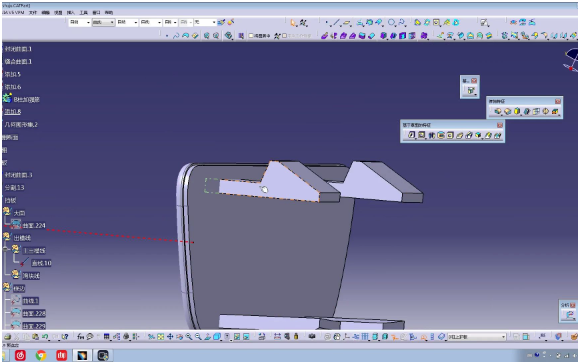Click the Undo icon in bottom toolbar
The width and height of the screenshot is (581, 364).
click(45, 337)
